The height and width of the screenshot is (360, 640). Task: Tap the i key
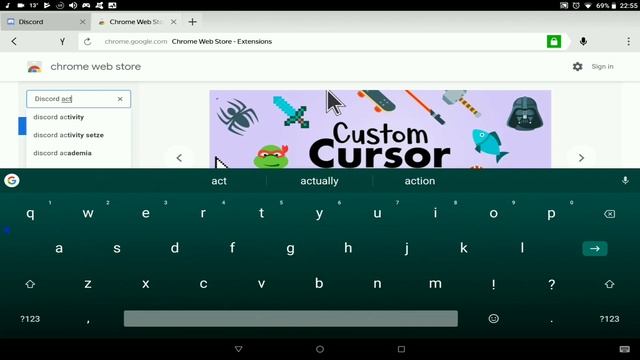[436, 213]
